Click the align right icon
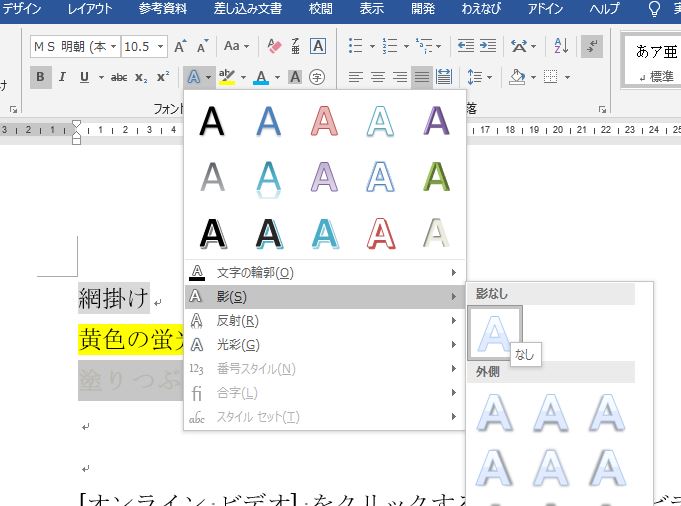The width and height of the screenshot is (681, 506). click(400, 77)
